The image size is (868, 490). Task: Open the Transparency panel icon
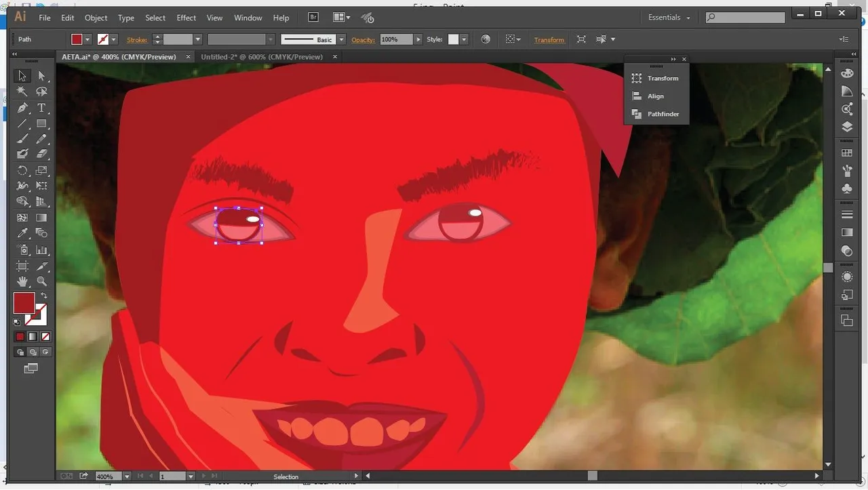pyautogui.click(x=847, y=251)
